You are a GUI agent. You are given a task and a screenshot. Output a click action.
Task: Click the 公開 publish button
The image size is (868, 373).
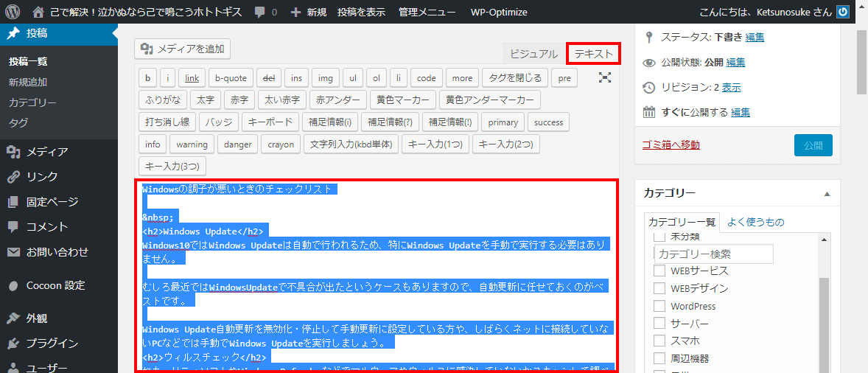pyautogui.click(x=813, y=145)
